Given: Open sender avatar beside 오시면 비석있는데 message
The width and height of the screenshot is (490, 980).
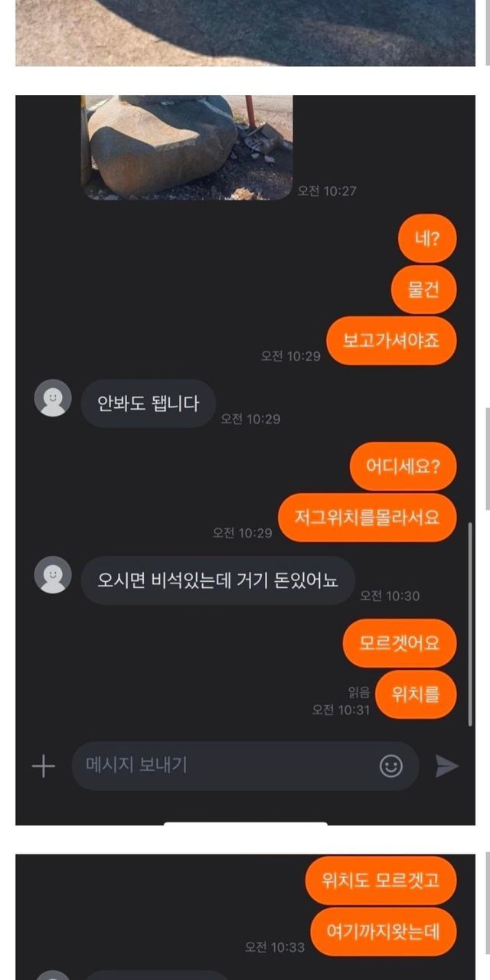Looking at the screenshot, I should tap(53, 575).
